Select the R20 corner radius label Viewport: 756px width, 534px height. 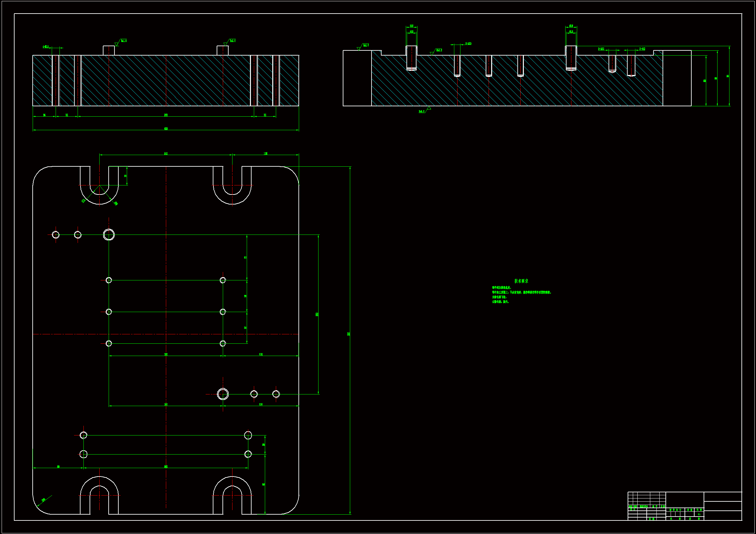(x=43, y=500)
